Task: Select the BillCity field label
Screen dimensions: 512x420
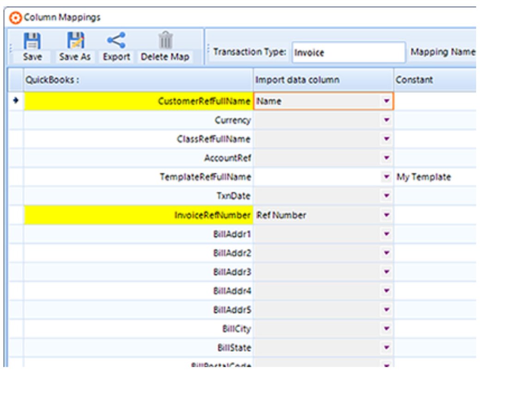Action: click(x=237, y=329)
